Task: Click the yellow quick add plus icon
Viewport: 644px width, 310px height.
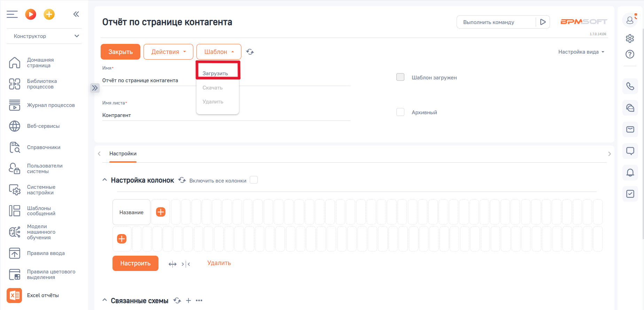Action: (x=49, y=14)
